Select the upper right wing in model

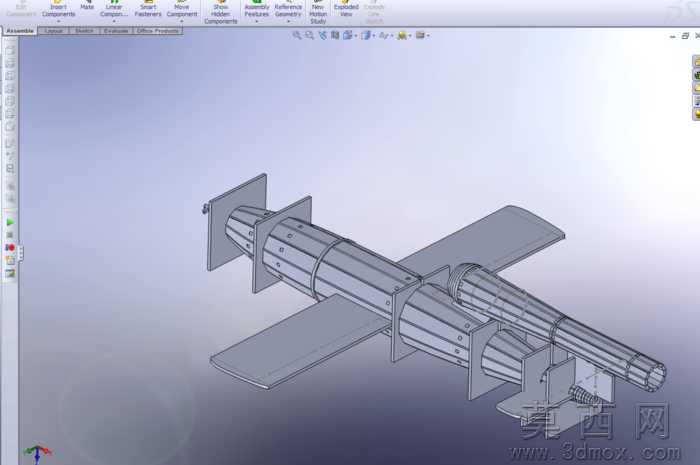(x=491, y=239)
